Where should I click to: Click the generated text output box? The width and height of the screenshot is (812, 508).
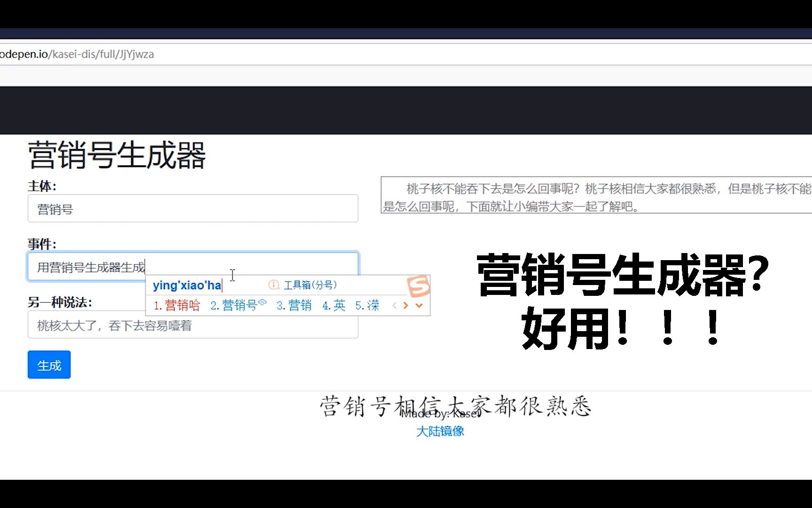[596, 195]
